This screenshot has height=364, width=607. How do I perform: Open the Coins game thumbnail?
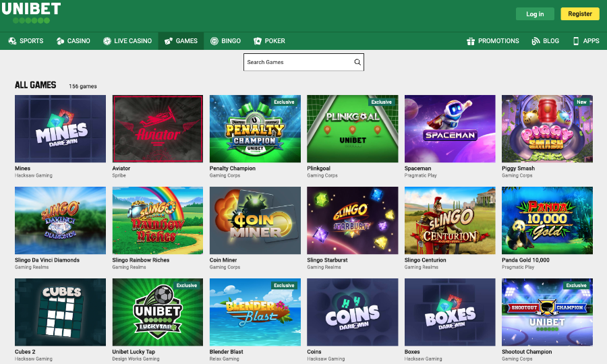[352, 312]
